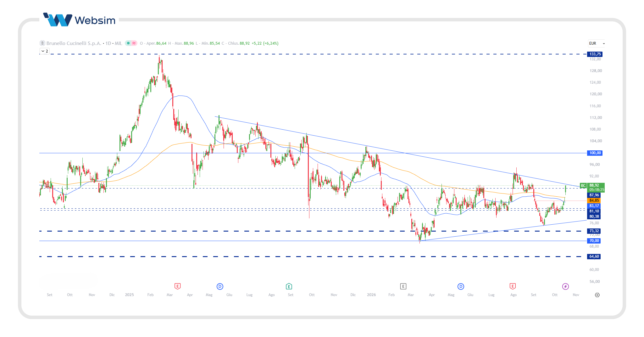Open the dividend marker at Mag 2025
The width and height of the screenshot is (644, 337).
[x=220, y=286]
